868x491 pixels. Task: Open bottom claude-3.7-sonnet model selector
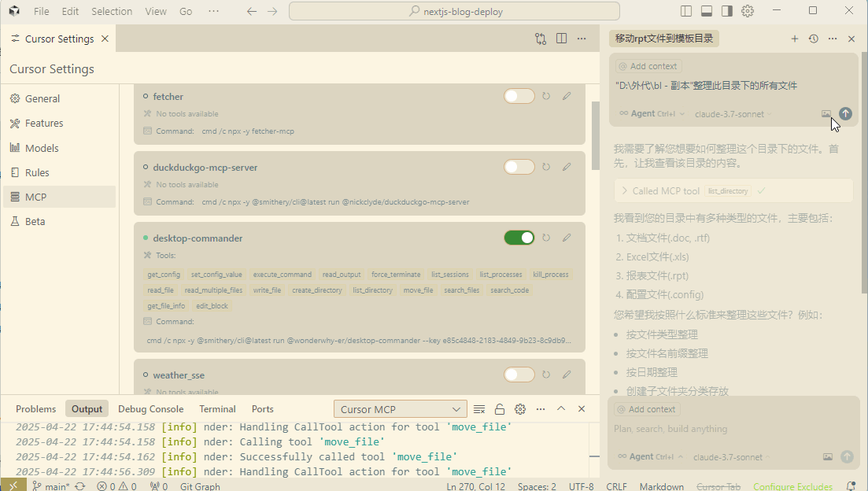point(731,457)
